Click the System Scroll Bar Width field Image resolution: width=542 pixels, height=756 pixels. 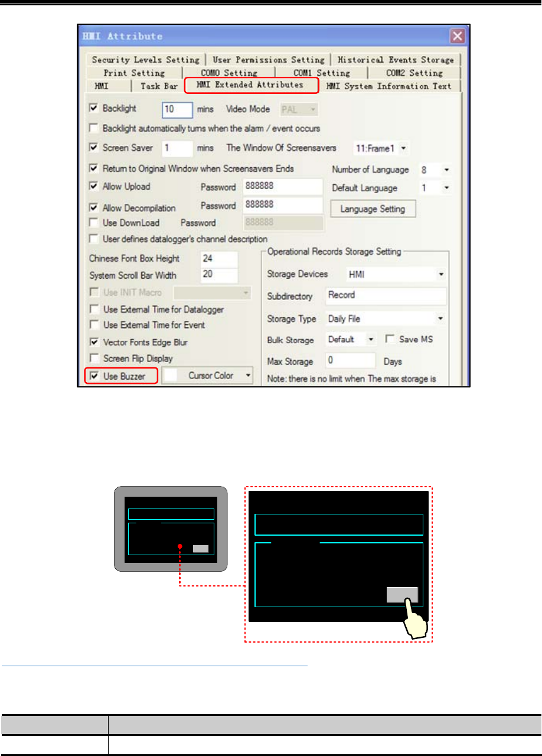point(219,275)
